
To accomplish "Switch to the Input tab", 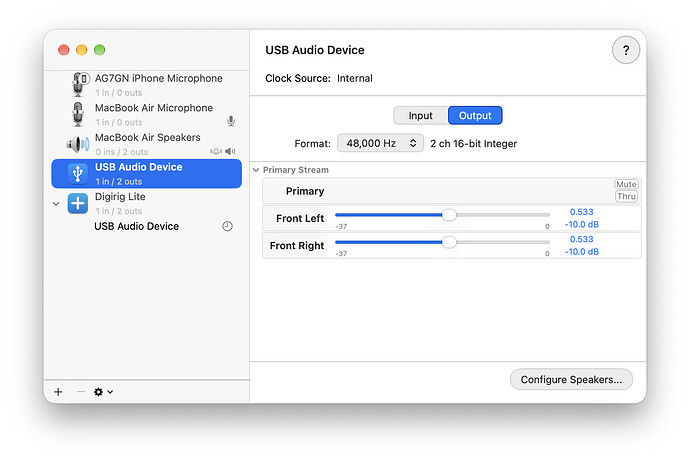I will tap(421, 115).
